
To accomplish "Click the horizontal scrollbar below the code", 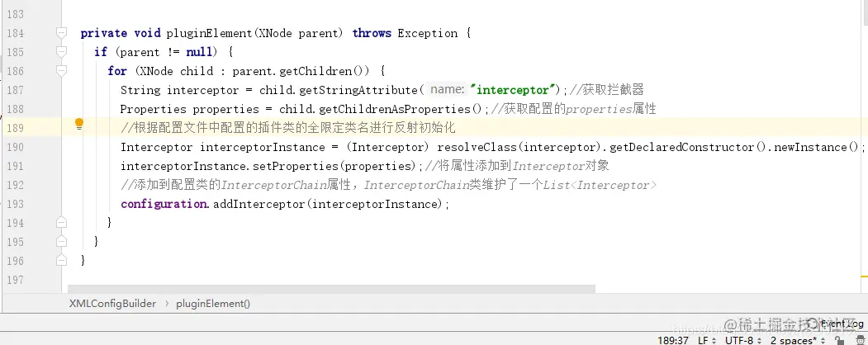I will 331,289.
